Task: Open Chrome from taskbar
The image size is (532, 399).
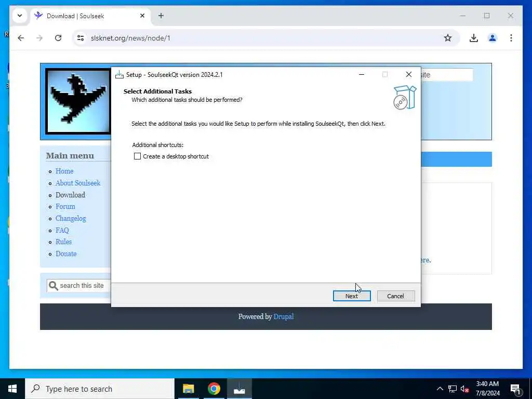Action: (214, 389)
